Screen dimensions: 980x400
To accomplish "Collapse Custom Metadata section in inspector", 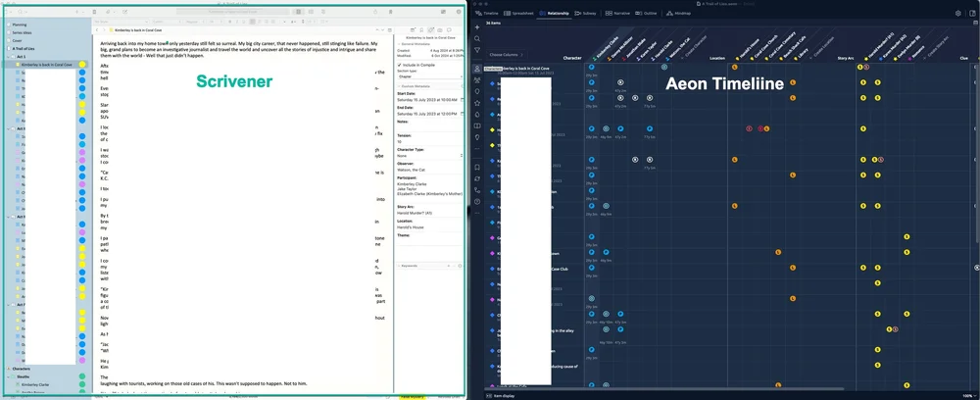I will point(399,85).
